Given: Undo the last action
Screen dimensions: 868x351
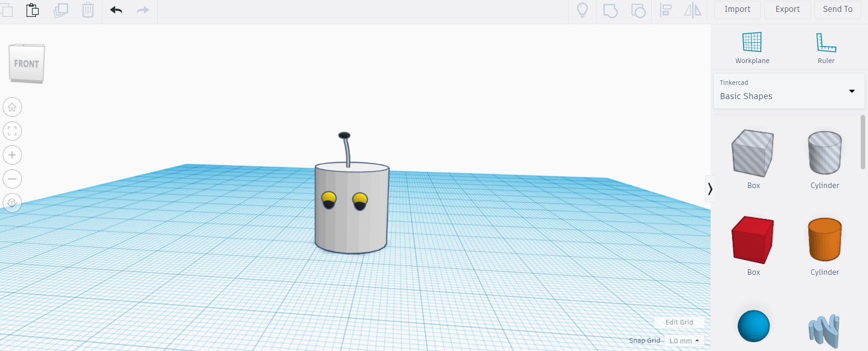Looking at the screenshot, I should click(116, 10).
